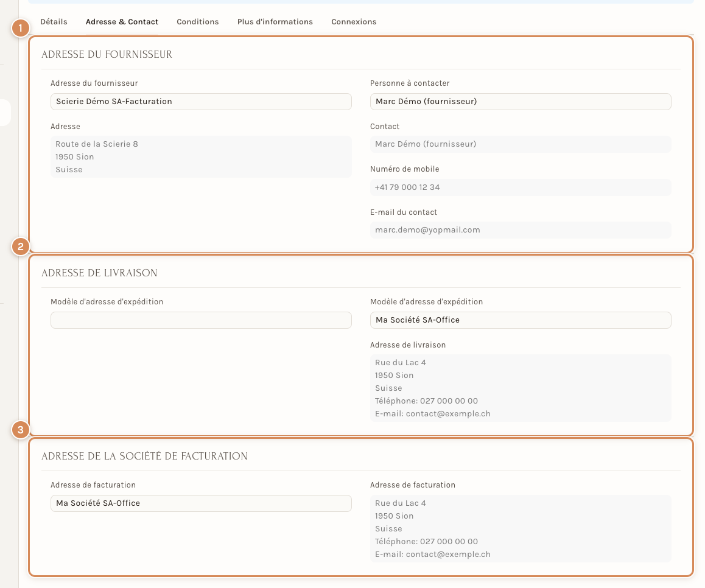This screenshot has height=588, width=705.
Task: Click the empty Modèle d'adresse d'expédition field
Action: pos(201,320)
